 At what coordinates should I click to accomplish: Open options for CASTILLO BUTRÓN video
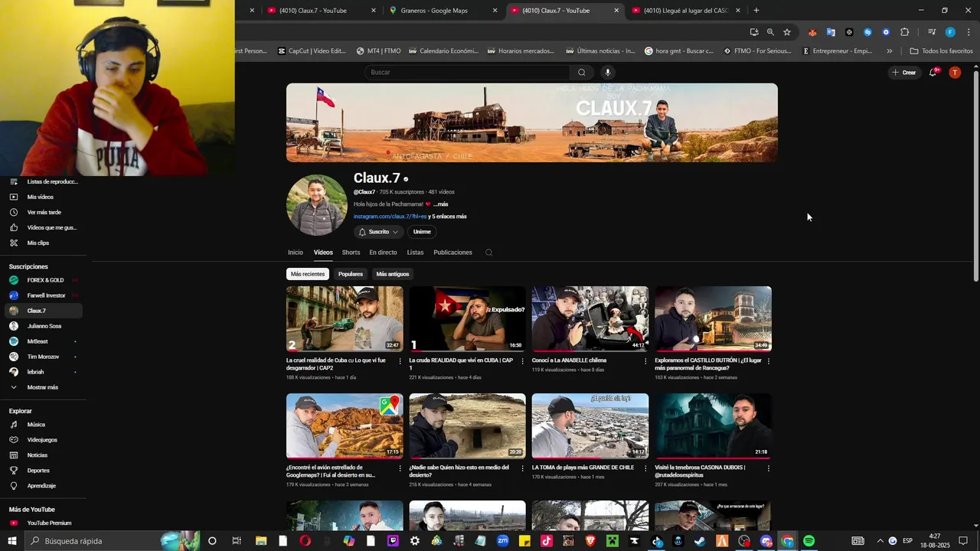tap(768, 360)
